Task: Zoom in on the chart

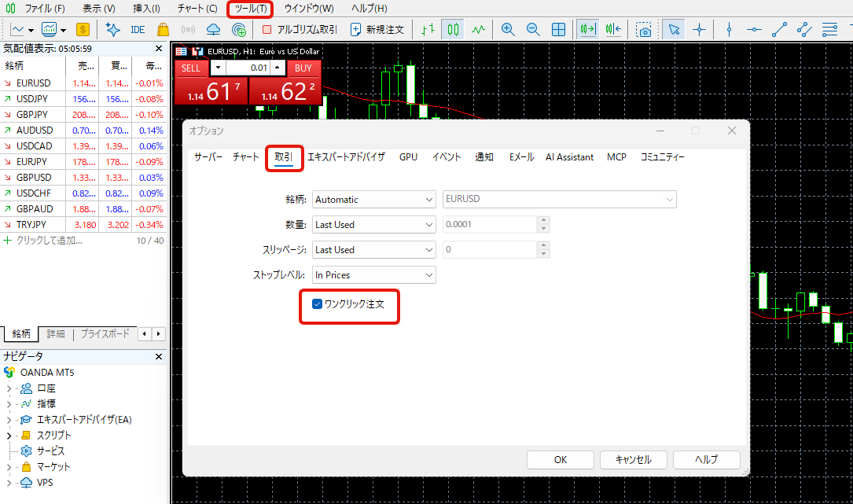Action: point(508,29)
